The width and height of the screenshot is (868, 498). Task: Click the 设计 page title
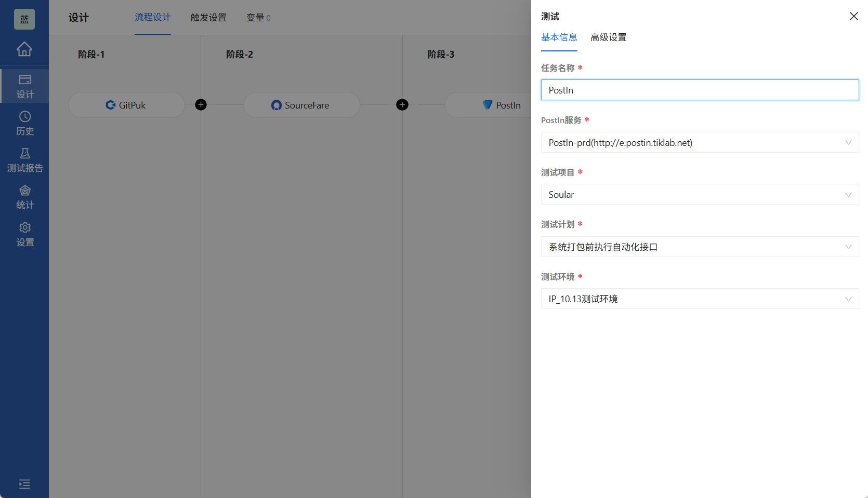[x=78, y=18]
